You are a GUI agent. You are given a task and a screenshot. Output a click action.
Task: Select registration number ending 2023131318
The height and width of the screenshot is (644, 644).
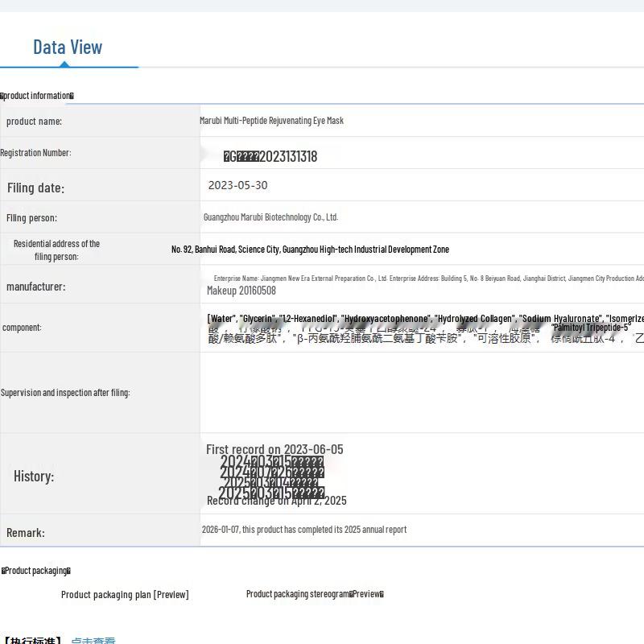[x=270, y=156]
